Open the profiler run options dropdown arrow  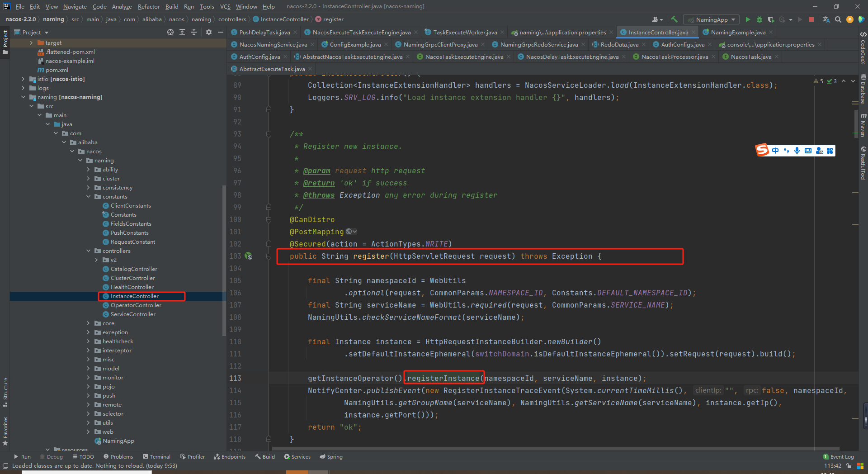[791, 19]
